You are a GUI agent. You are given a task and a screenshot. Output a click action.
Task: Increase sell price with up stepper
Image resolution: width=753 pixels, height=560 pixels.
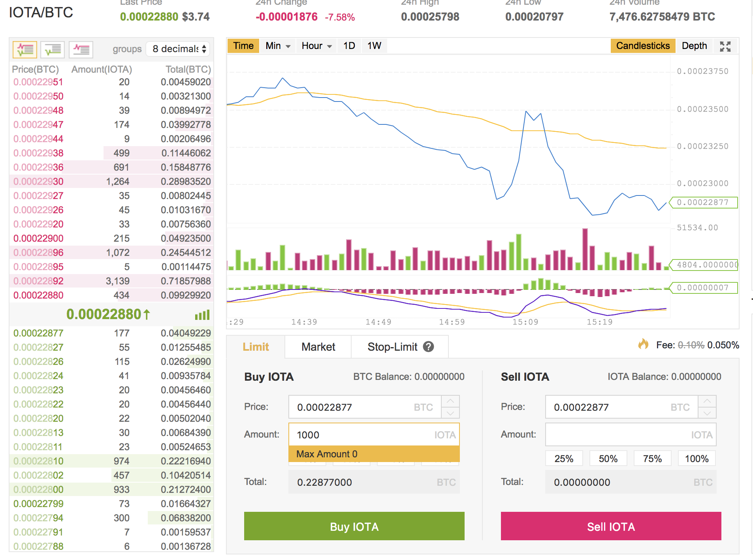point(707,401)
